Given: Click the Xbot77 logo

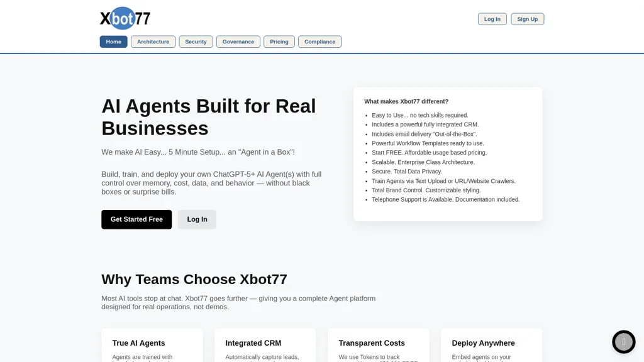Looking at the screenshot, I should [x=125, y=18].
